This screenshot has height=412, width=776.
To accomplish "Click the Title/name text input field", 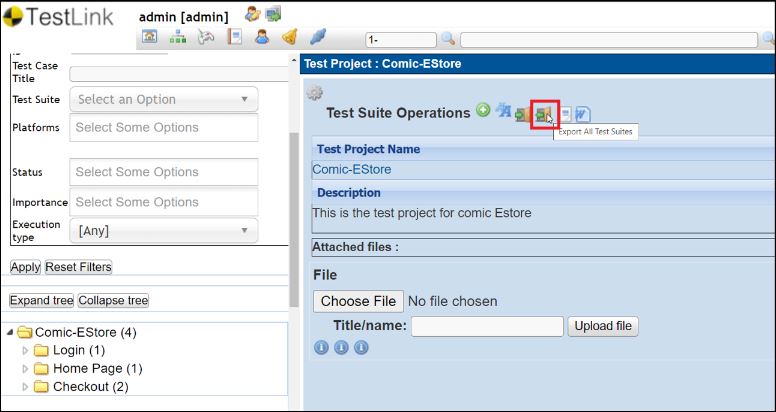I will [x=487, y=326].
